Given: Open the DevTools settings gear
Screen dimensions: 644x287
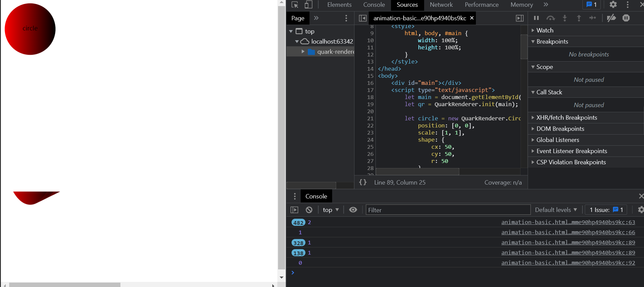Looking at the screenshot, I should pos(613,5).
